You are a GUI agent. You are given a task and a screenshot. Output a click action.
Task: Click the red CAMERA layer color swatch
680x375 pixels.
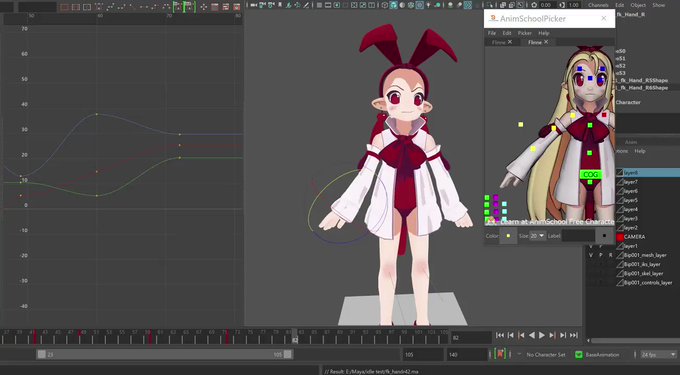point(620,237)
